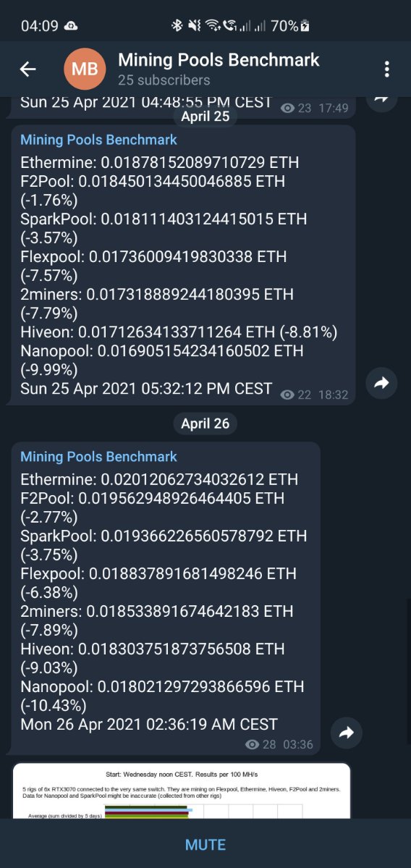Tap the April 26 date badge

click(205, 424)
